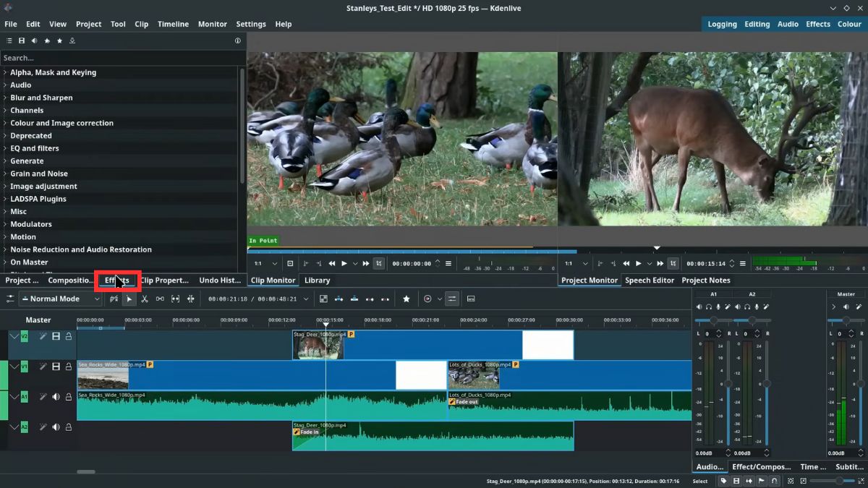Select the Stag_Deer_1080p.mp4 video clip on V2
Viewport: 868px width, 488px height.
click(433, 345)
